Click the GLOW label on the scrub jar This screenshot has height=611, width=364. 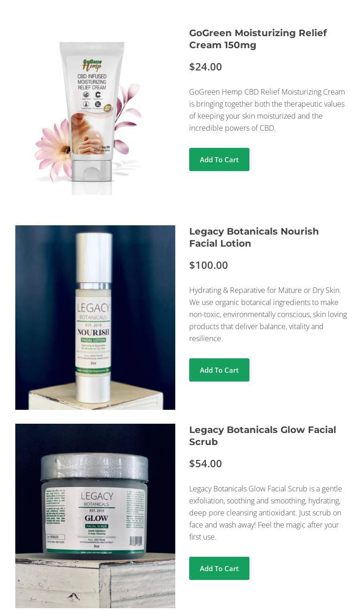click(96, 518)
